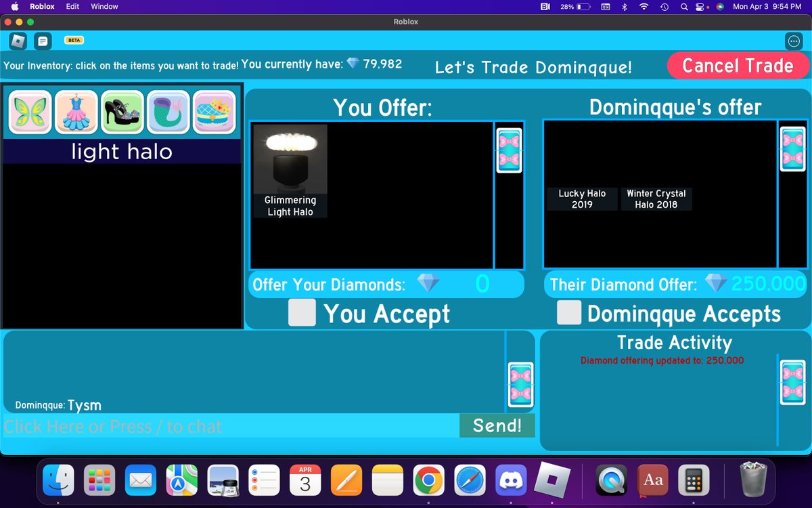Open the Edit menu
The height and width of the screenshot is (508, 812).
click(72, 6)
